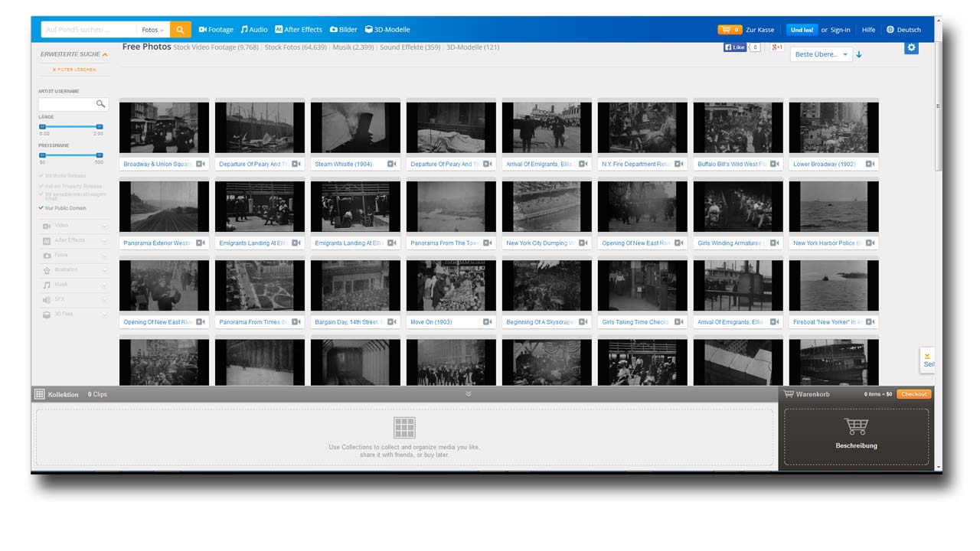This screenshot has height=551, width=980.
Task: Click the right handle of Länge slider
Action: coord(100,126)
